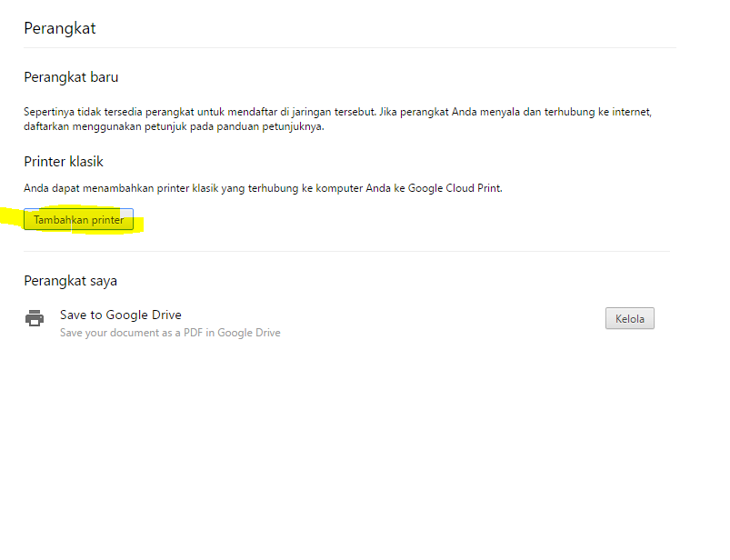Select the Perangkat saya section heading
Image resolution: width=730 pixels, height=560 pixels.
click(x=70, y=281)
